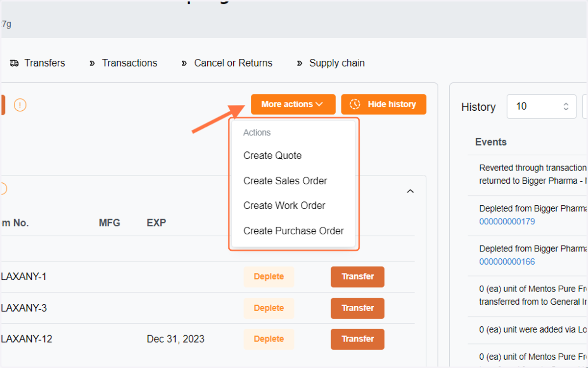The height and width of the screenshot is (368, 588).
Task: Open transaction link 000000000179
Action: pyautogui.click(x=507, y=221)
